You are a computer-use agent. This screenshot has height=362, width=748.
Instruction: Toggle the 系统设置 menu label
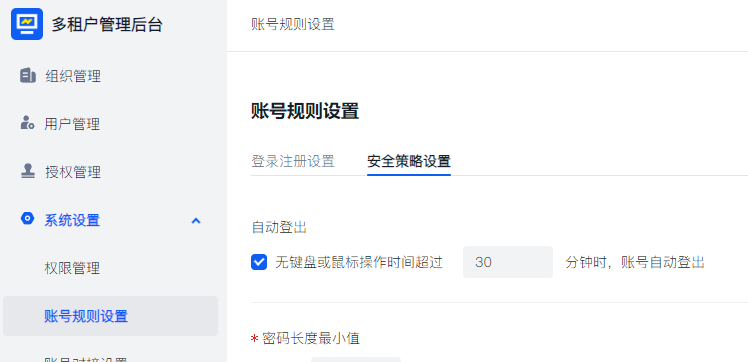(x=72, y=220)
